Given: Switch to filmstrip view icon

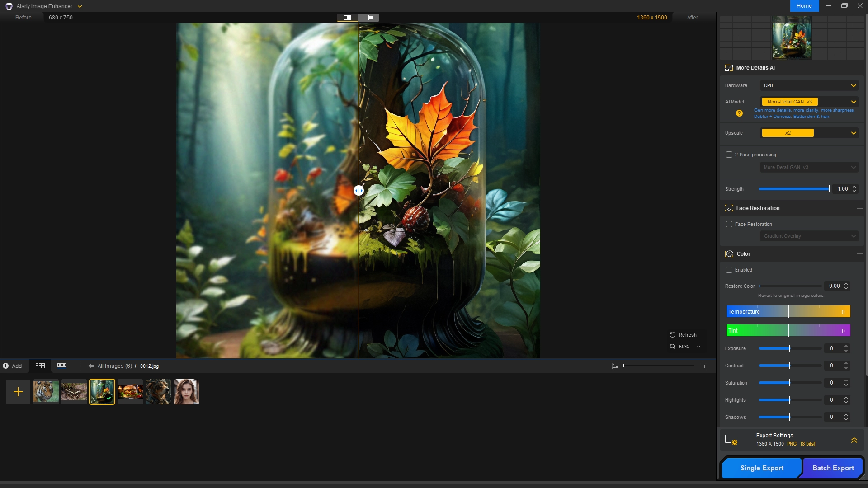Looking at the screenshot, I should 62,366.
